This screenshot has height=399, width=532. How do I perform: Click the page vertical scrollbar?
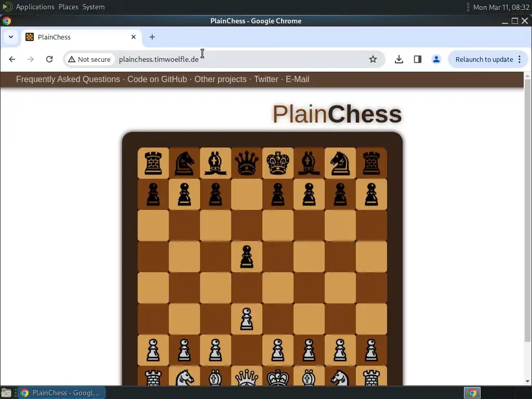pos(528,210)
